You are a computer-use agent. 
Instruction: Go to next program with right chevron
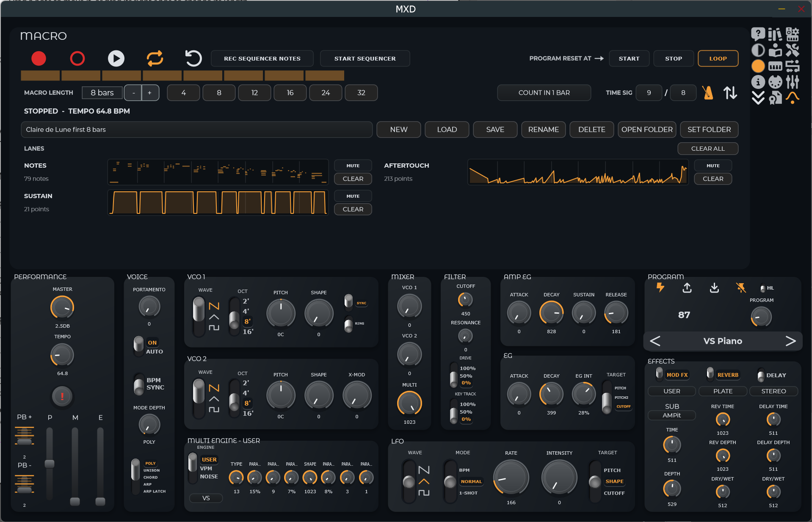790,341
